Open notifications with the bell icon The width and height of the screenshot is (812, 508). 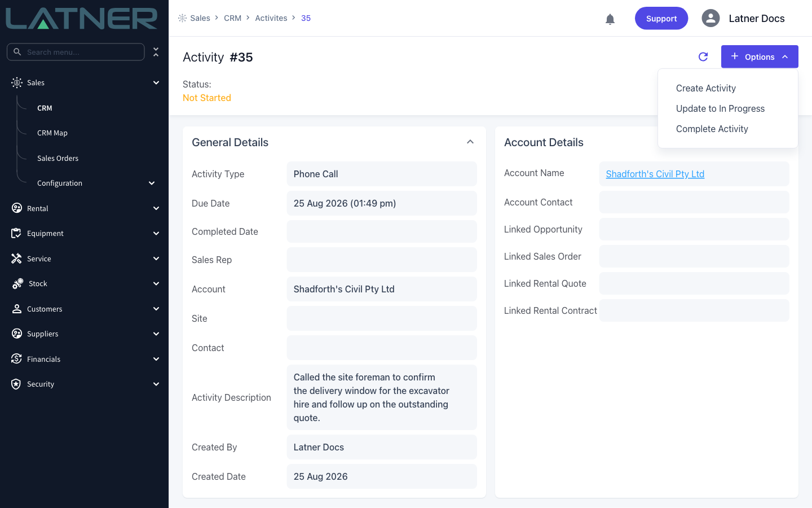(x=610, y=19)
